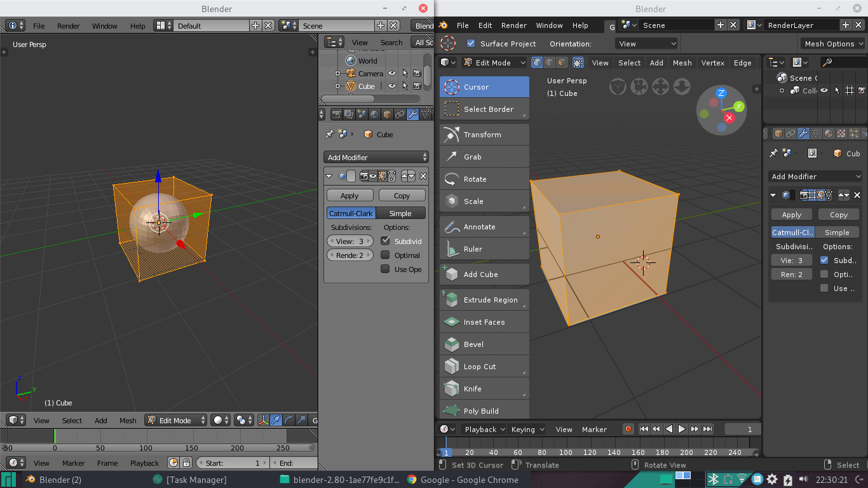Open the Add Modifier dropdown on the right
The image size is (868, 488).
(815, 176)
